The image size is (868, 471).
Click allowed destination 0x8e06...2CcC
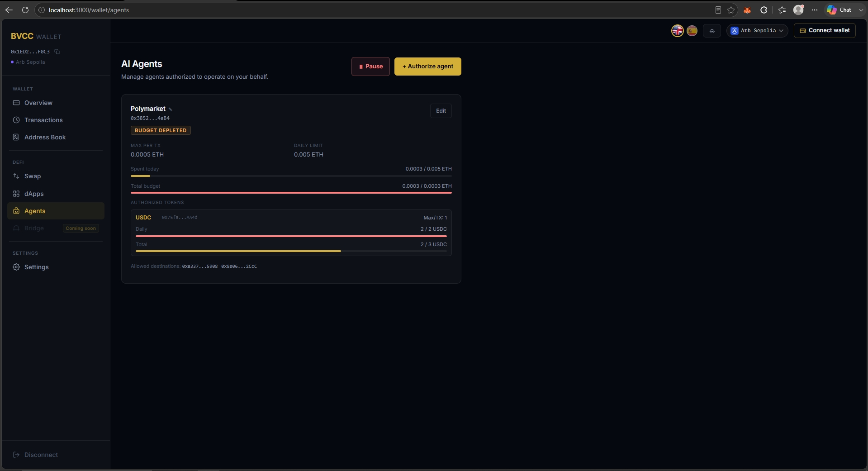[239, 266]
